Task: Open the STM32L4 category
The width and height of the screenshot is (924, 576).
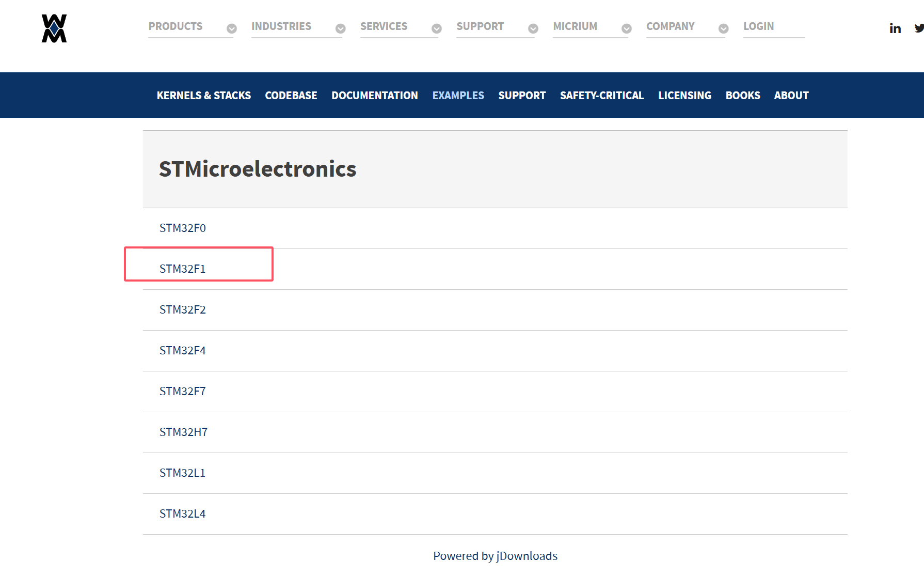Action: (x=183, y=513)
